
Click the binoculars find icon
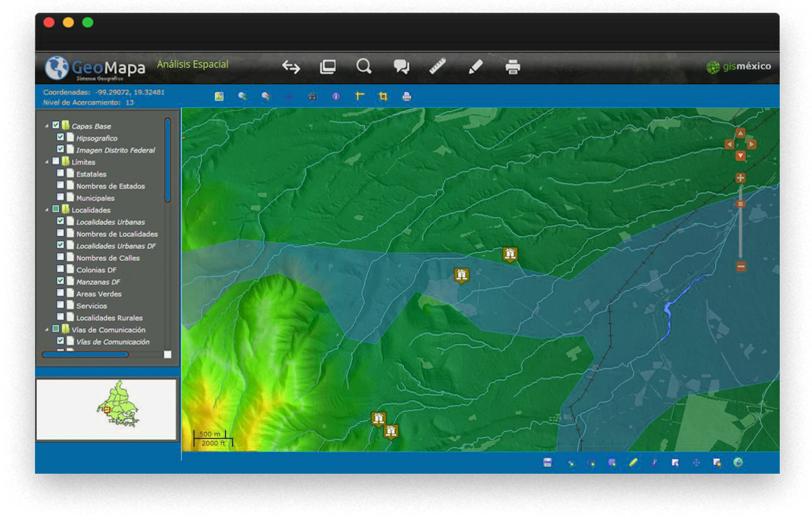coord(312,97)
